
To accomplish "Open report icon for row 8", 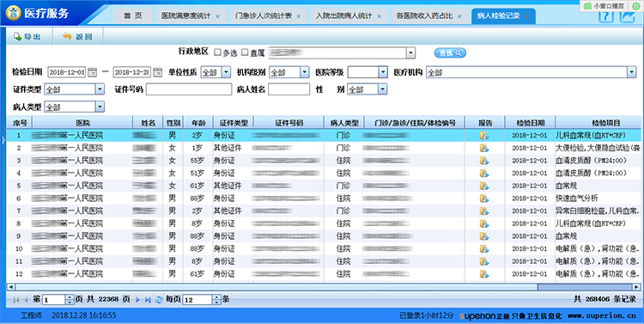I will point(484,223).
